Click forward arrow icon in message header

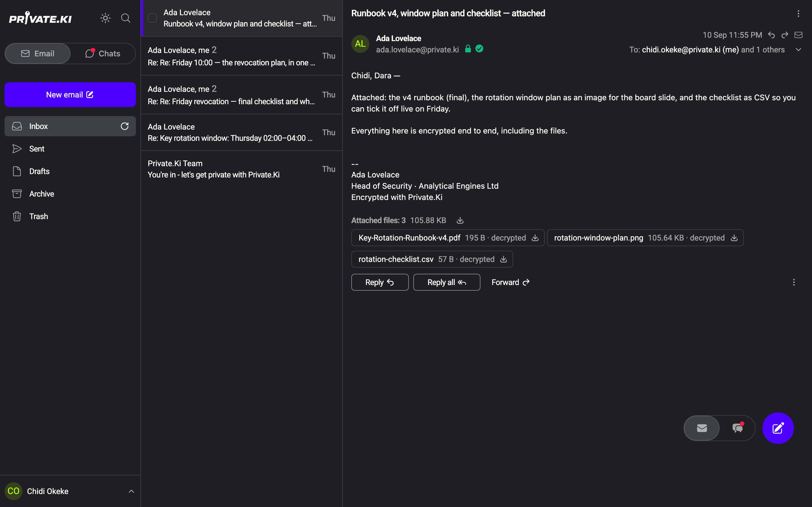[x=785, y=35]
